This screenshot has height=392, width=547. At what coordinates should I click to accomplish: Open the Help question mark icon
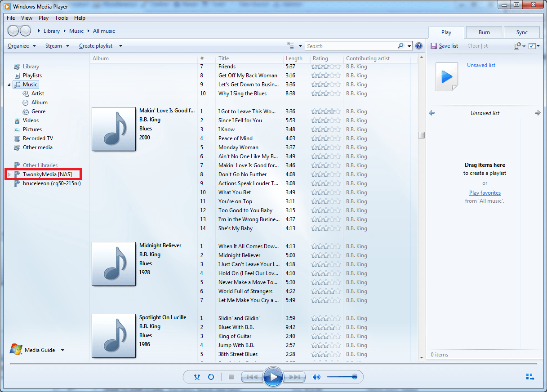[419, 46]
